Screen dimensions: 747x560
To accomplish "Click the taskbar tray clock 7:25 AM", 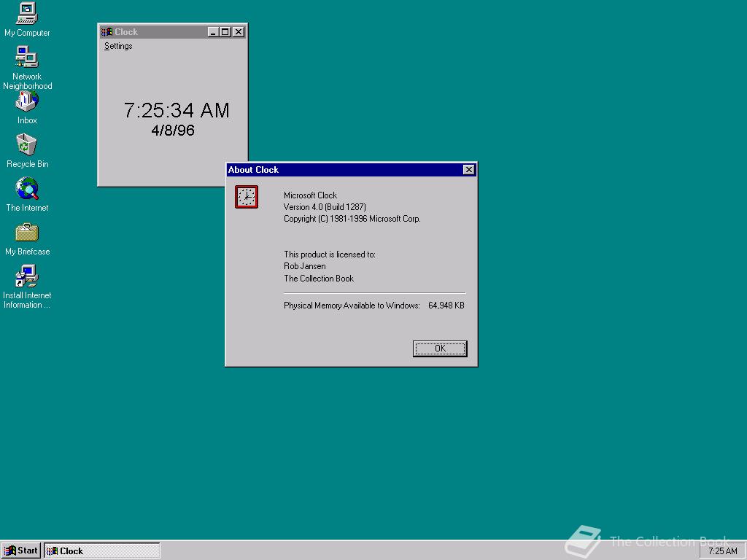I will (722, 551).
